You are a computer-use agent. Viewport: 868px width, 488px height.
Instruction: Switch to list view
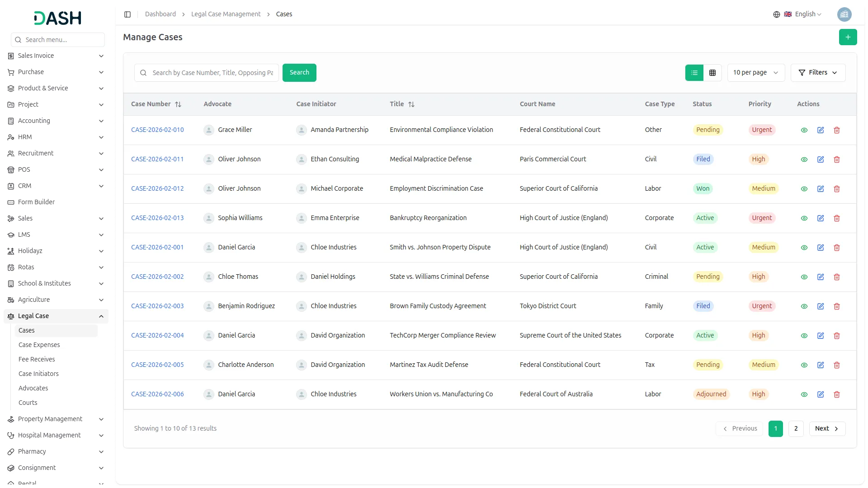[694, 73]
